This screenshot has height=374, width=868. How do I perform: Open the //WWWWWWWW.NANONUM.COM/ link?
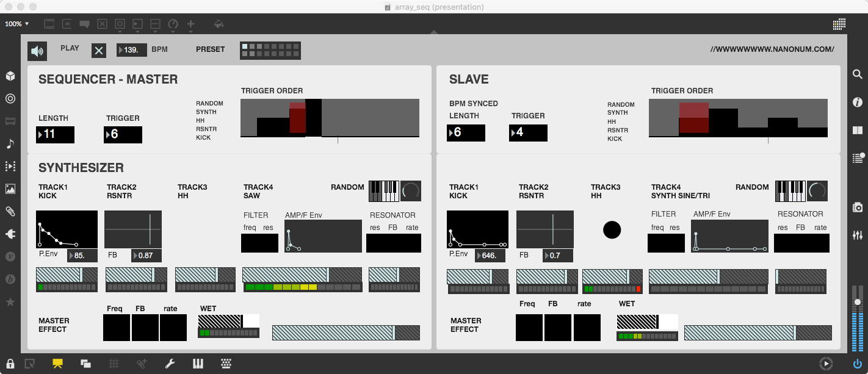772,49
